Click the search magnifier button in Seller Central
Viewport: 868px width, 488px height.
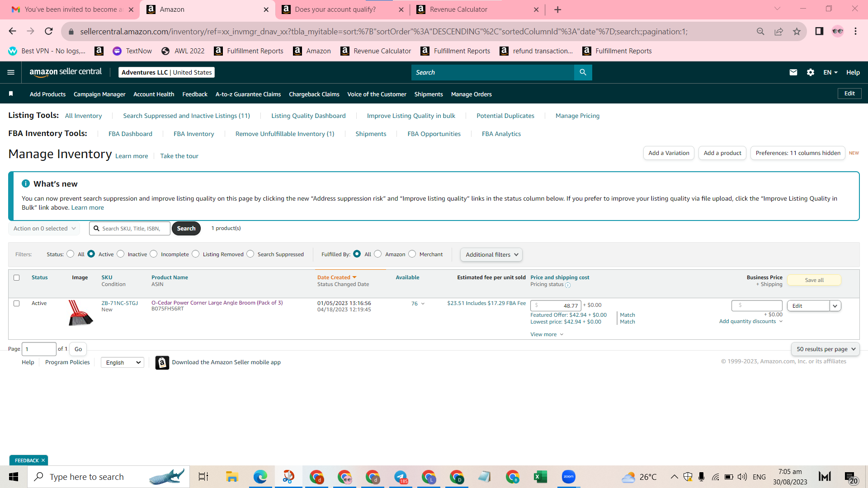(583, 72)
